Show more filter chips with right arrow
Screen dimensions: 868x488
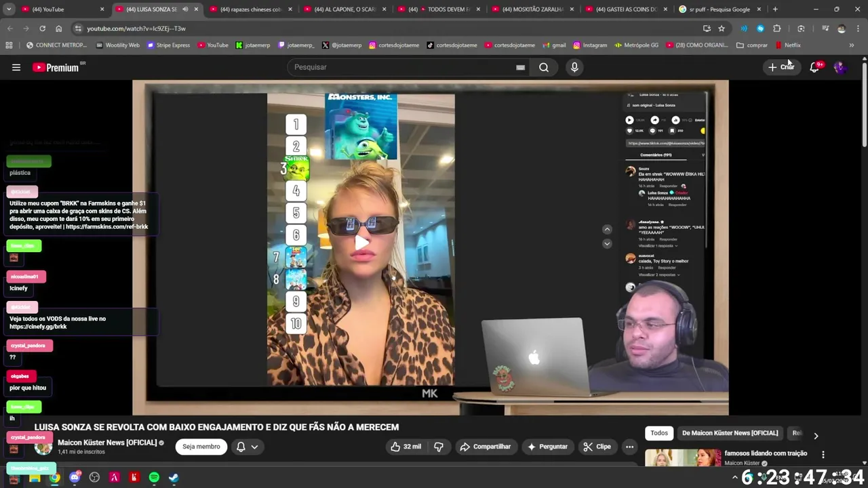coord(816,435)
